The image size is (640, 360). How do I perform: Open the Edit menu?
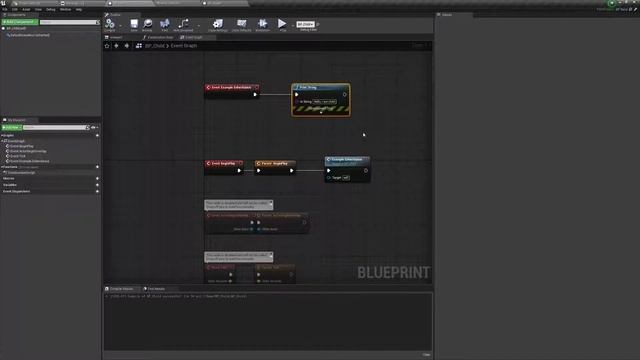point(15,9)
